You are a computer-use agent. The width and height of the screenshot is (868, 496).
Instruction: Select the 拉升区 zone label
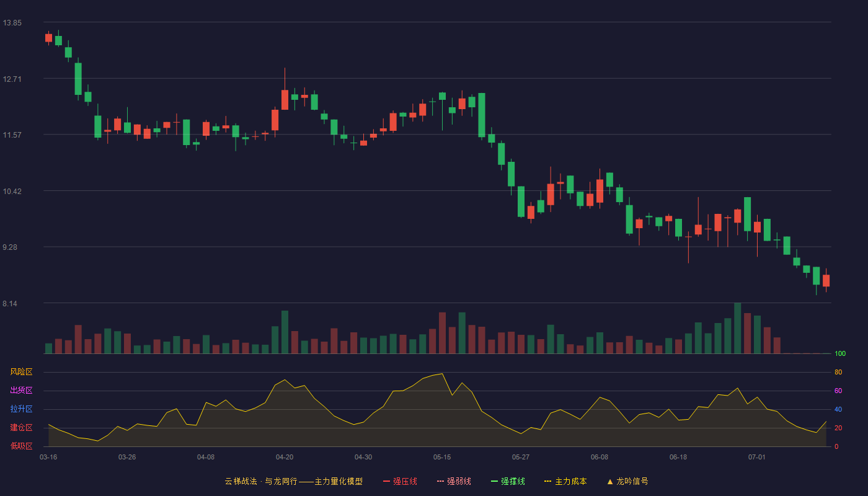tap(21, 409)
